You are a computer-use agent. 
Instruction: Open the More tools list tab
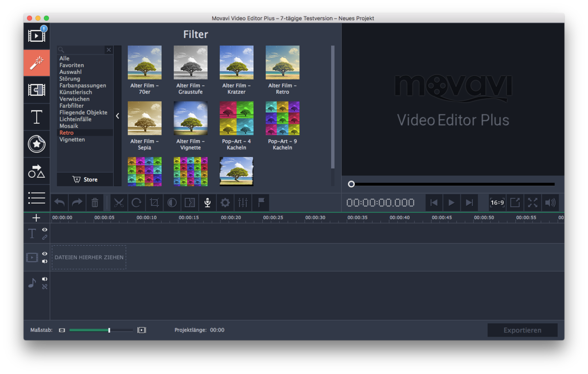click(x=37, y=198)
